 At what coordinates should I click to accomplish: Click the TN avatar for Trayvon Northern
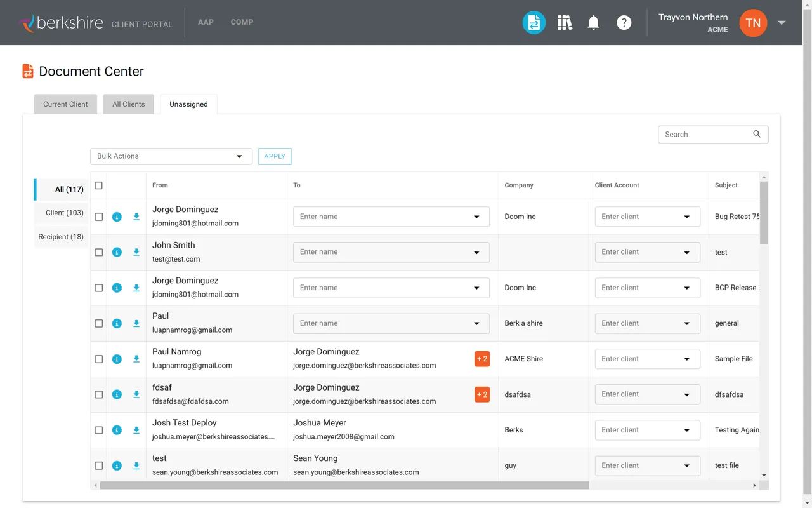pyautogui.click(x=753, y=23)
